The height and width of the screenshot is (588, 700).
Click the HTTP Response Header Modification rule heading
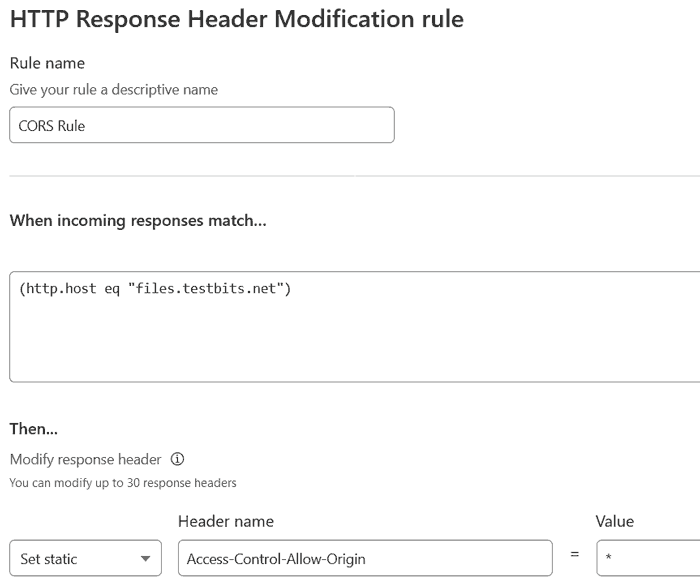(x=237, y=20)
